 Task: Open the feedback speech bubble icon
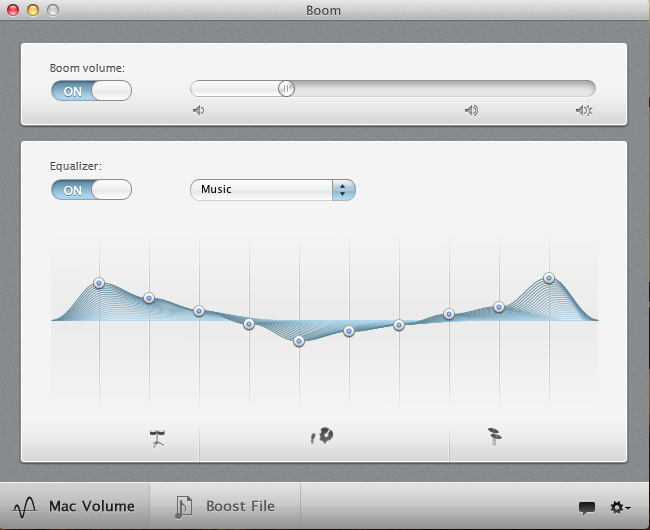click(x=586, y=508)
